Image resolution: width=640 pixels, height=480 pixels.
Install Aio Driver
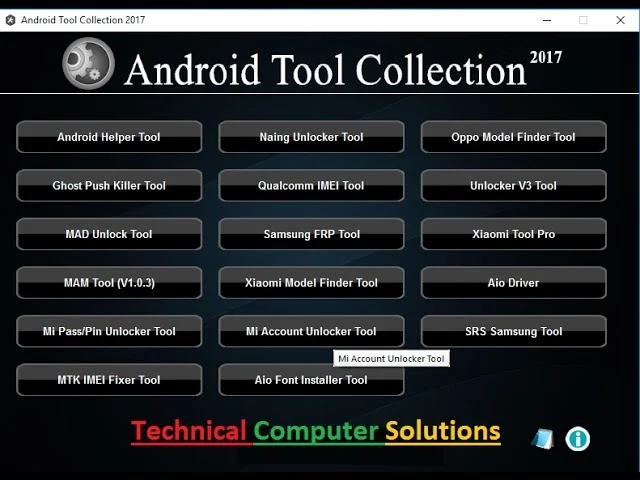[x=513, y=282]
